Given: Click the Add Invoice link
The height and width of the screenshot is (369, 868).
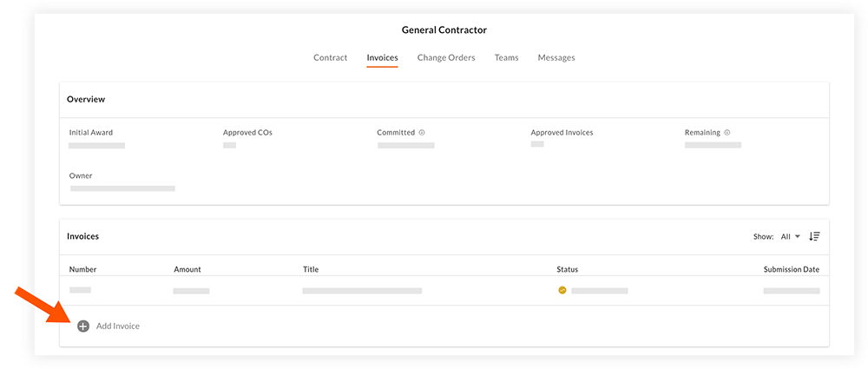Looking at the screenshot, I should click(x=118, y=326).
